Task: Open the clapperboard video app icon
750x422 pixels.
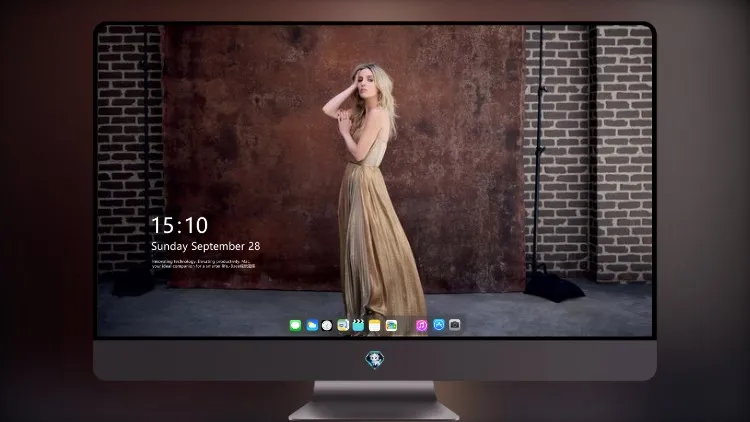Action: pyautogui.click(x=358, y=325)
